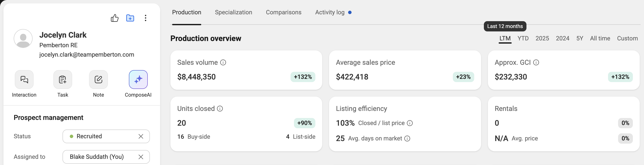The image size is (644, 165).
Task: Click the jocelyn.clark@teampemberton.com email
Action: (x=87, y=55)
